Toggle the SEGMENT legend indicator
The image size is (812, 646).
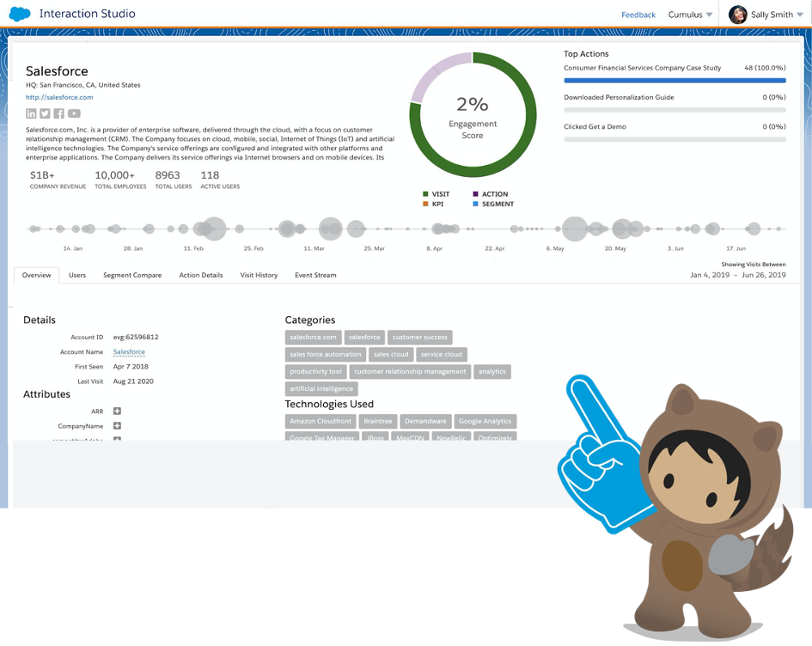[x=475, y=204]
